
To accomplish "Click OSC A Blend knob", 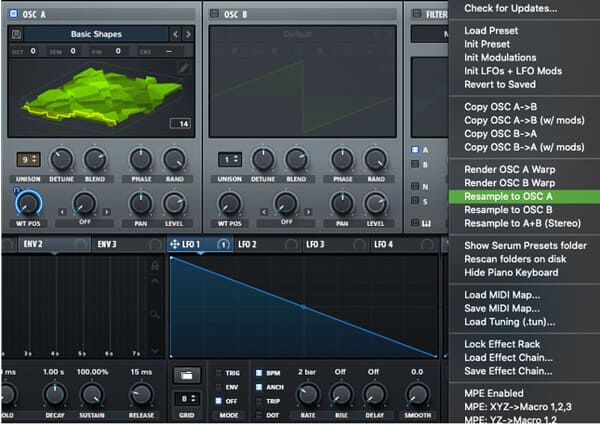I will coord(95,159).
